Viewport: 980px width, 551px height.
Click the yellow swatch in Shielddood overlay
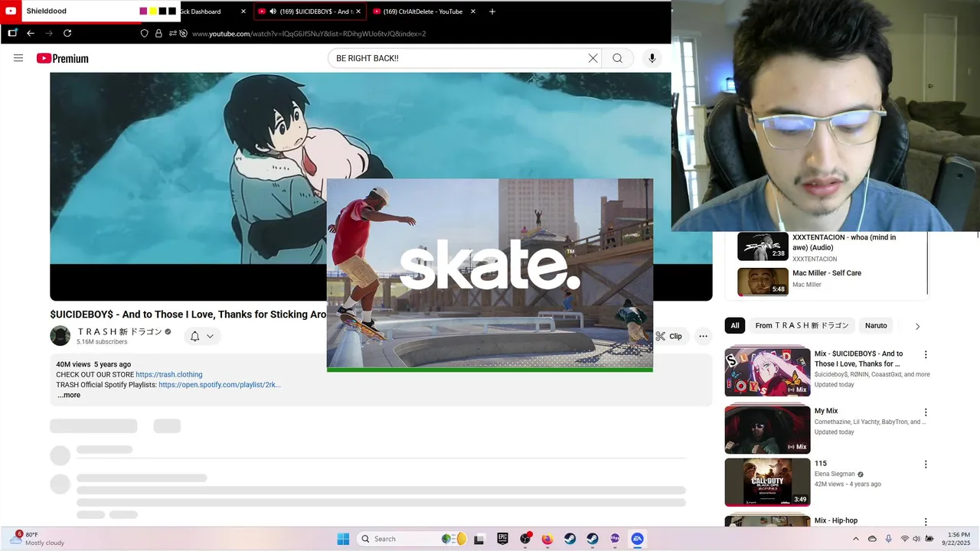[x=153, y=11]
